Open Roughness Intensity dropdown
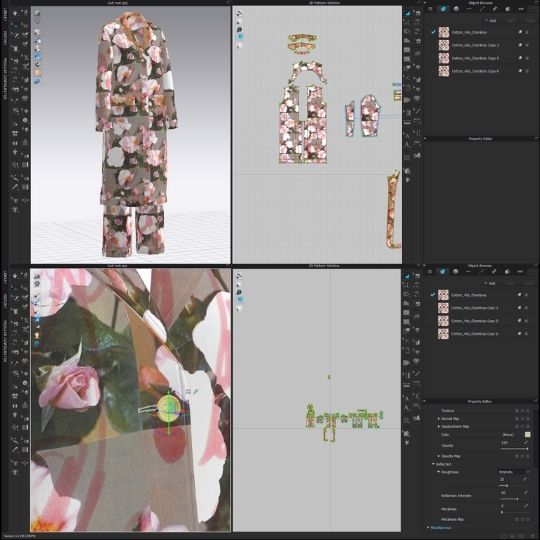Viewport: 540px width, 540px height. point(513,472)
